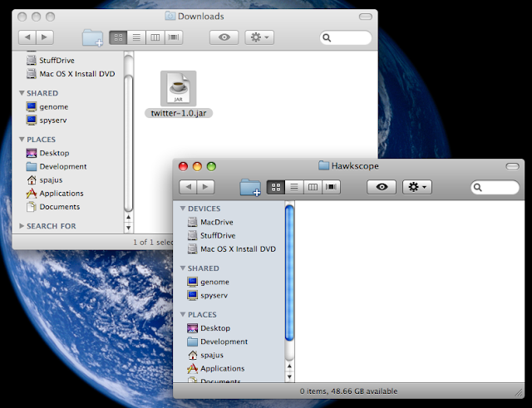Select genome shared computer in Downloads sidebar
Viewport: 532px width, 408px height.
(x=52, y=106)
